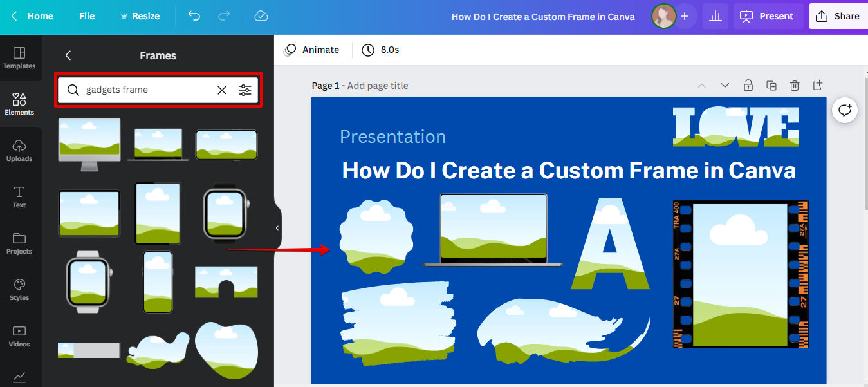The height and width of the screenshot is (387, 868).
Task: Collapse the Frames panel with back arrow
Action: tap(68, 55)
